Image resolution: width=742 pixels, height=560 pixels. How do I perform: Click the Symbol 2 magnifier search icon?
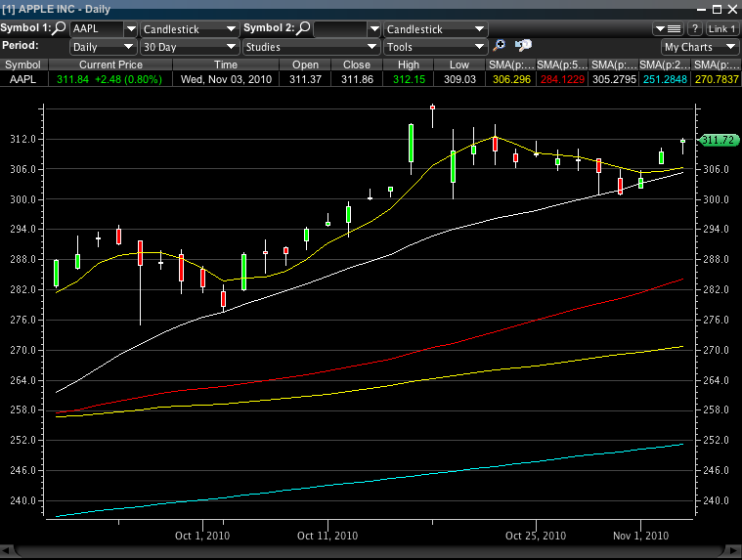(x=304, y=29)
